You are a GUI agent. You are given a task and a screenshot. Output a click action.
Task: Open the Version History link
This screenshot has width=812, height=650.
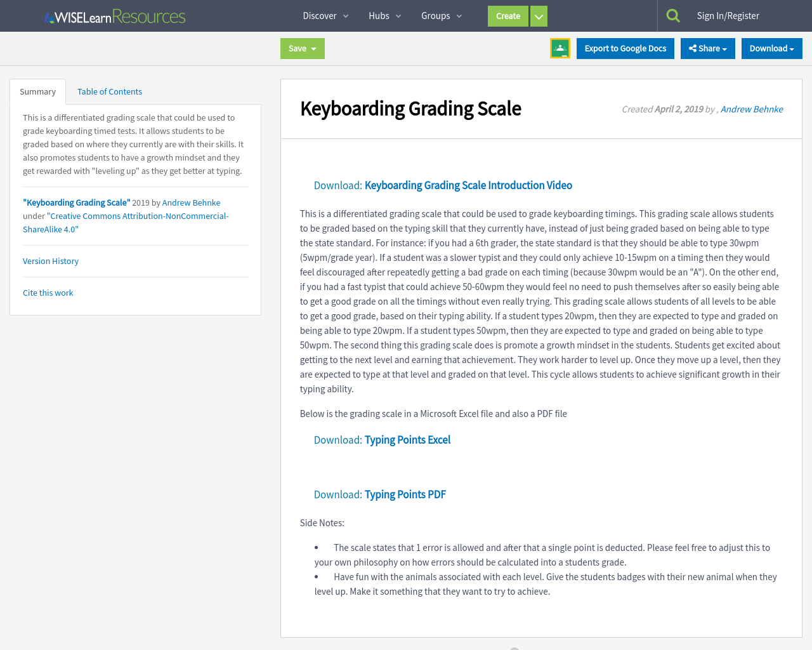(50, 261)
